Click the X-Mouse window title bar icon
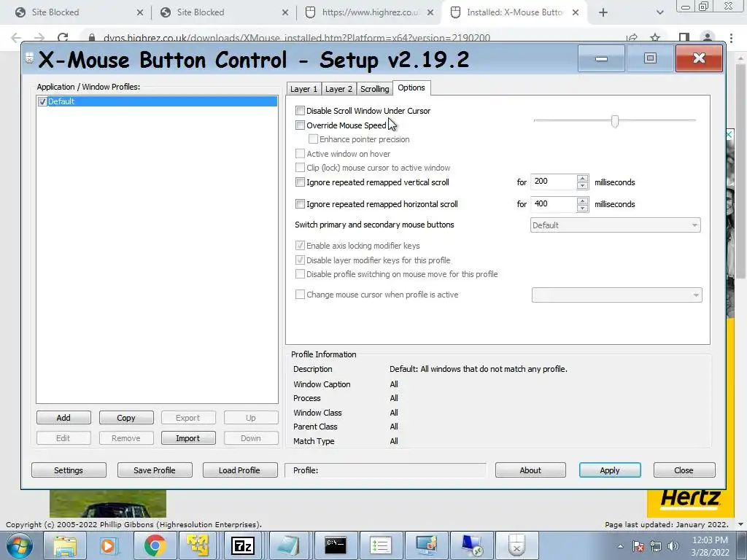The width and height of the screenshot is (747, 560). [x=29, y=58]
